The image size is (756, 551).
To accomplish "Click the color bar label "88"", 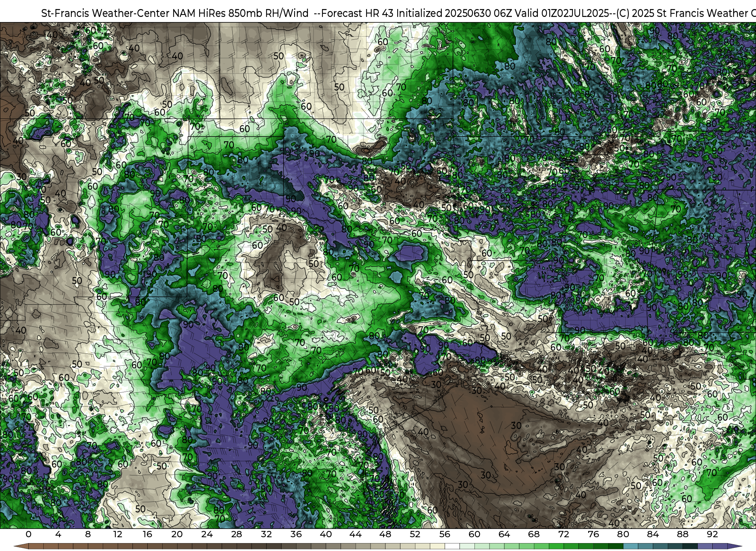I will 682,534.
